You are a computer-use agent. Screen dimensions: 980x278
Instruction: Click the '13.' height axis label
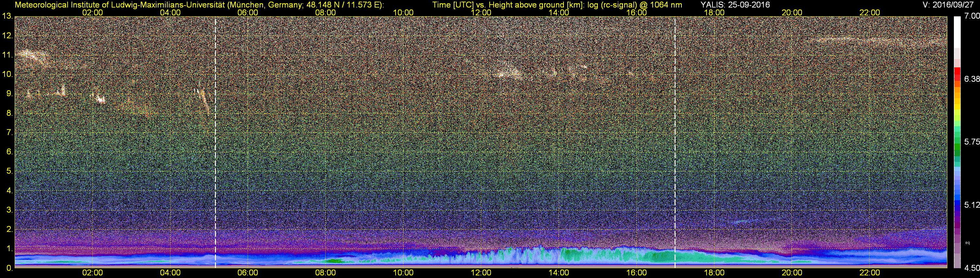point(7,16)
